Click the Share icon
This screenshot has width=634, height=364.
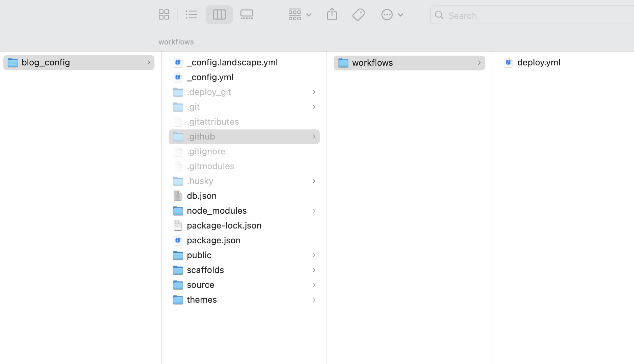(332, 14)
